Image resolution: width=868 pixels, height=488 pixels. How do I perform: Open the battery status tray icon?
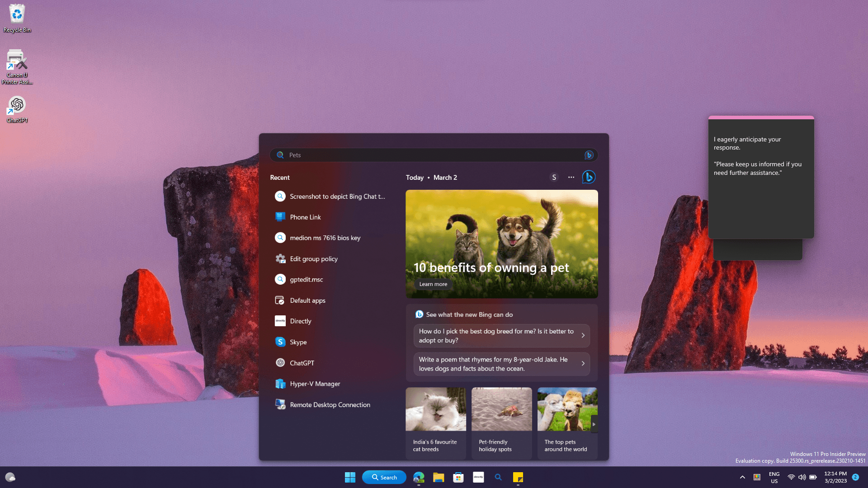tap(813, 477)
